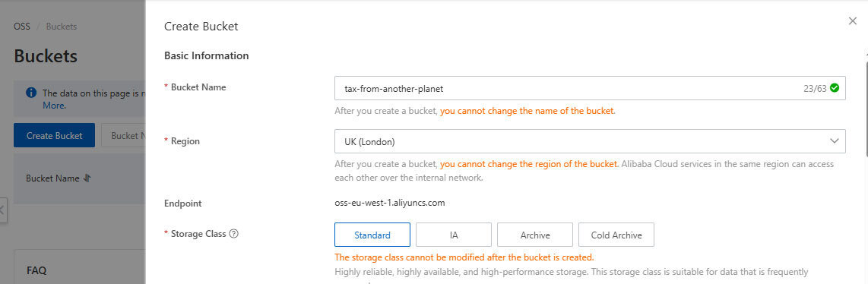
Task: Click the green bucket name validation checkmark
Action: [835, 88]
